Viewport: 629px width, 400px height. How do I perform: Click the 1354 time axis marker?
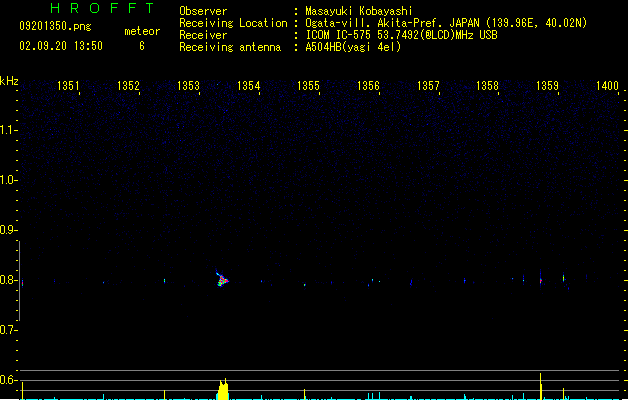248,86
